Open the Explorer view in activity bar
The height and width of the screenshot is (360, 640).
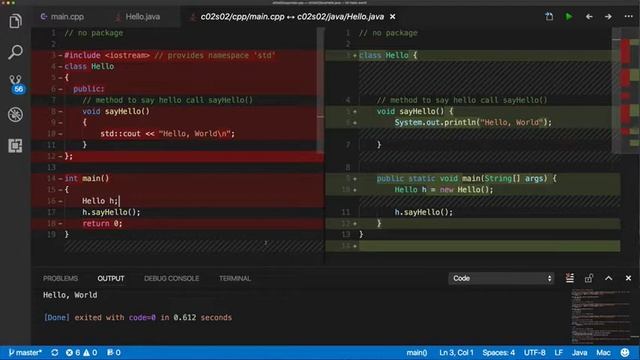click(15, 21)
